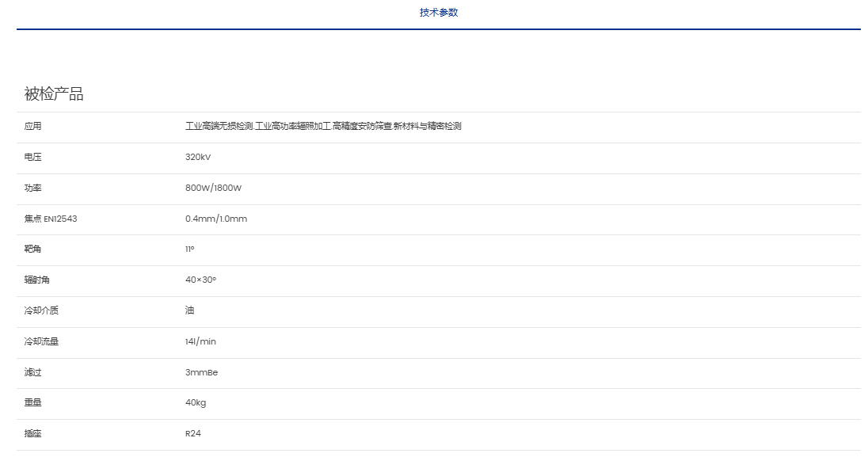This screenshot has width=868, height=457.
Task: Select the 40kg weight value
Action: [196, 402]
